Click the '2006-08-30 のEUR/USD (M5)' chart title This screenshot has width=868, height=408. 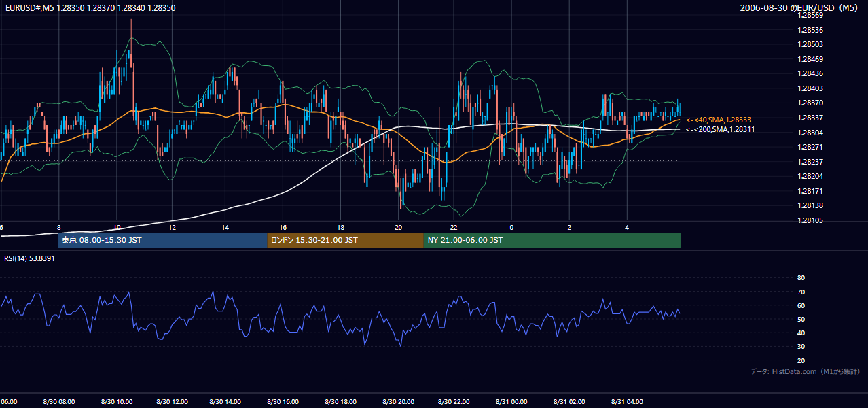click(800, 8)
